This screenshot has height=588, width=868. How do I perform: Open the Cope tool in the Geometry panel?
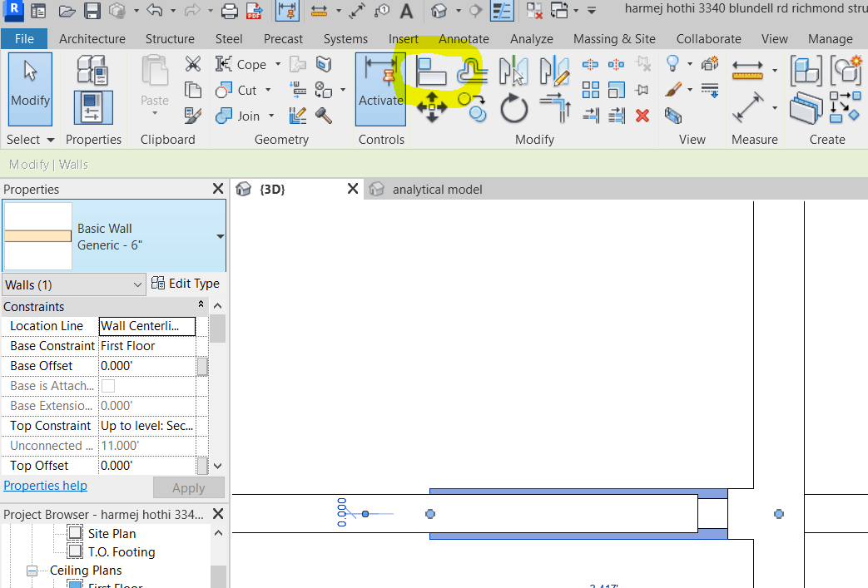(241, 64)
